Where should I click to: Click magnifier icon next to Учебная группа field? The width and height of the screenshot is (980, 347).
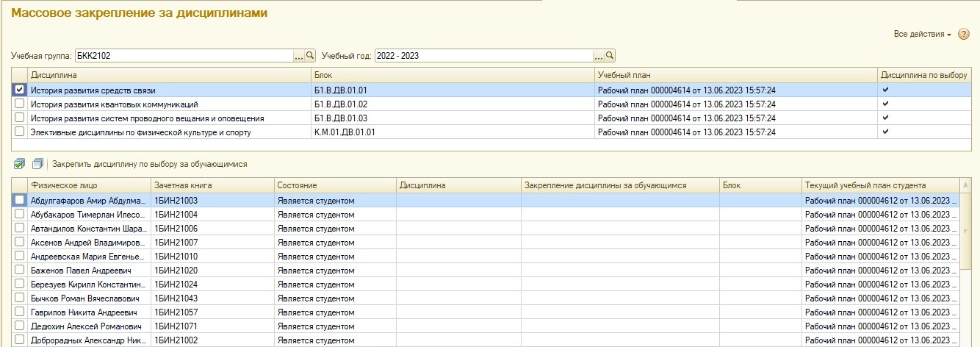(310, 55)
